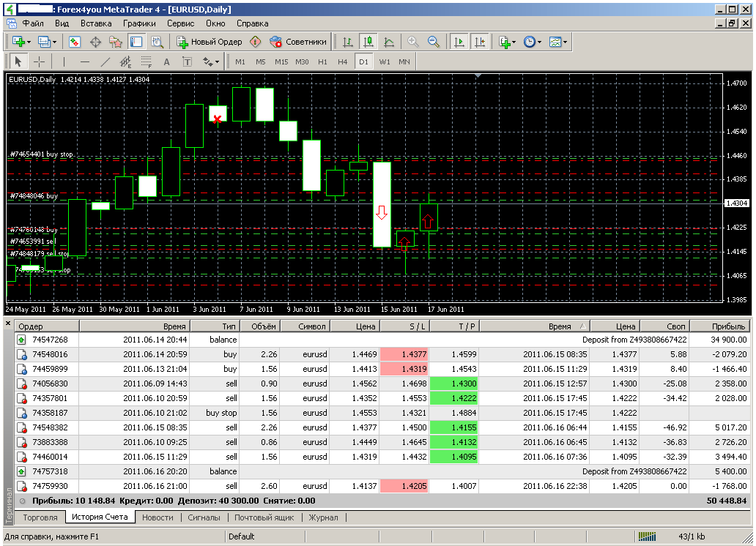Switch chart to the H4 timeframe
The height and width of the screenshot is (546, 756).
pyautogui.click(x=342, y=61)
